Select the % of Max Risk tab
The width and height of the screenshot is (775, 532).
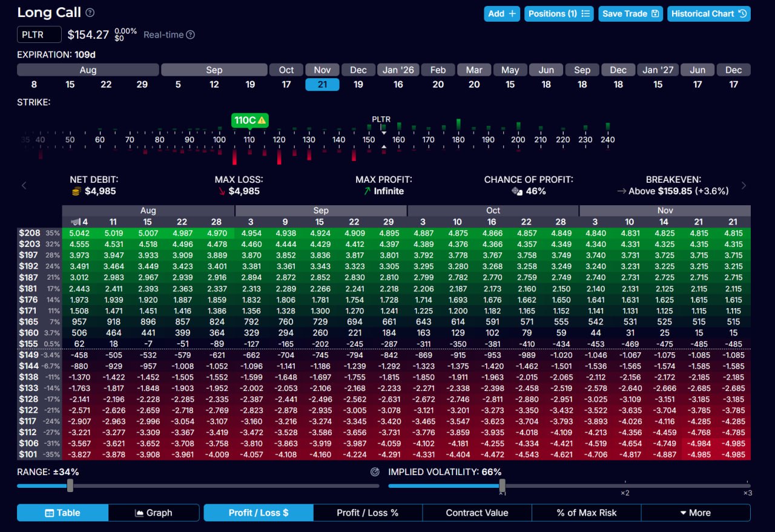coord(586,513)
